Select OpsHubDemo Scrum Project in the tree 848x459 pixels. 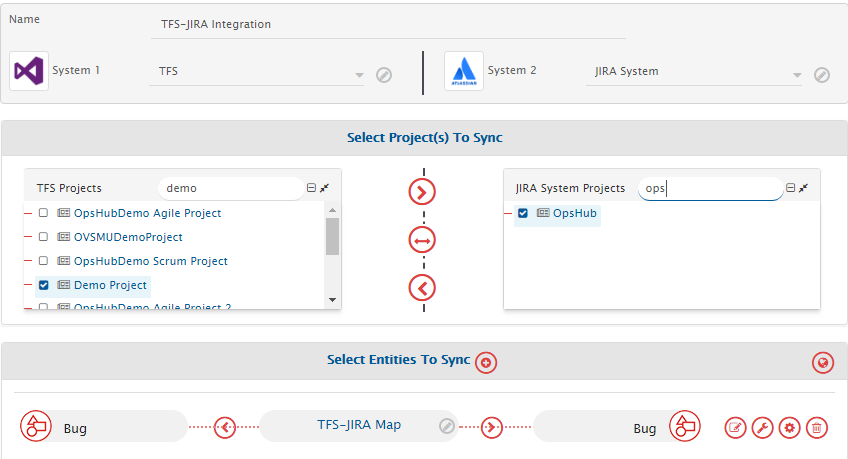coord(150,261)
